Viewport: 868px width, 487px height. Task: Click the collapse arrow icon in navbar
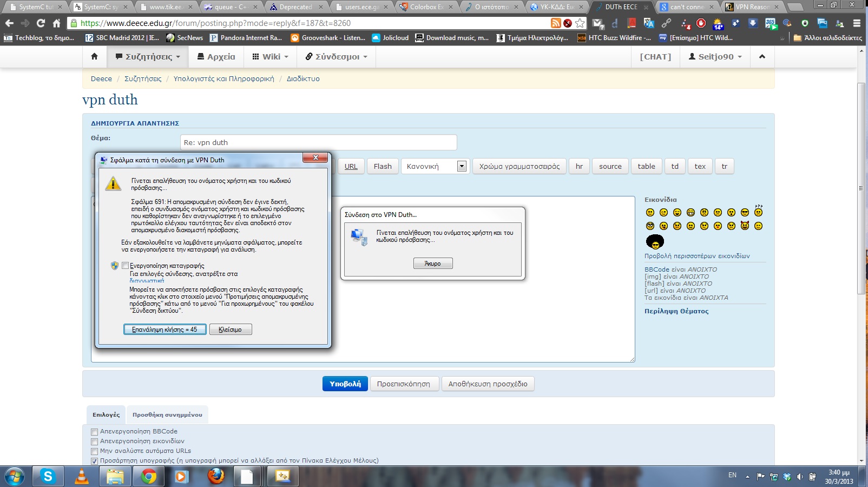[x=762, y=56]
